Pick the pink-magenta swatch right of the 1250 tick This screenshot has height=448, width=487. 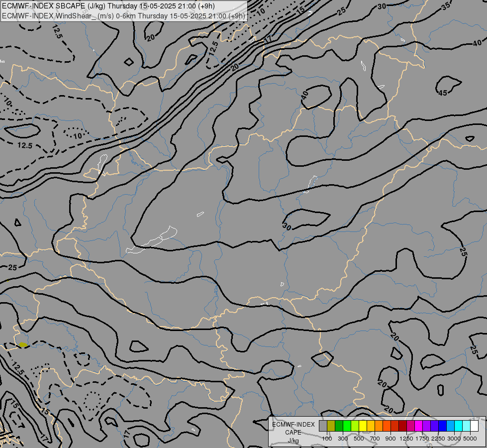(x=410, y=426)
